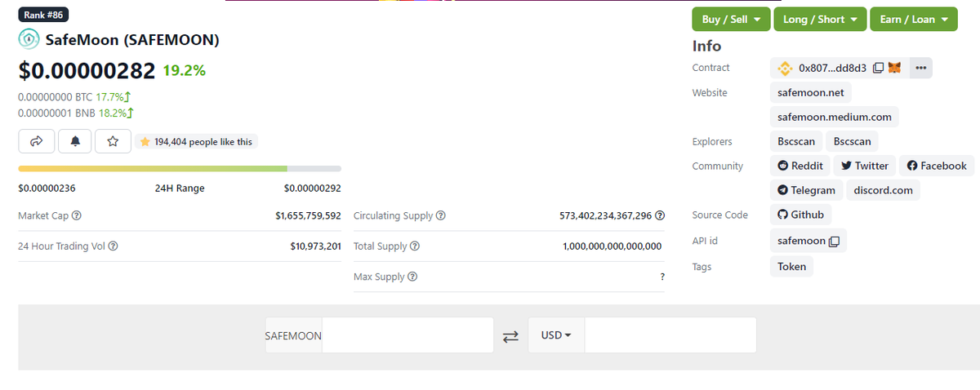Click the $0.00000292 24H high value

(x=312, y=188)
